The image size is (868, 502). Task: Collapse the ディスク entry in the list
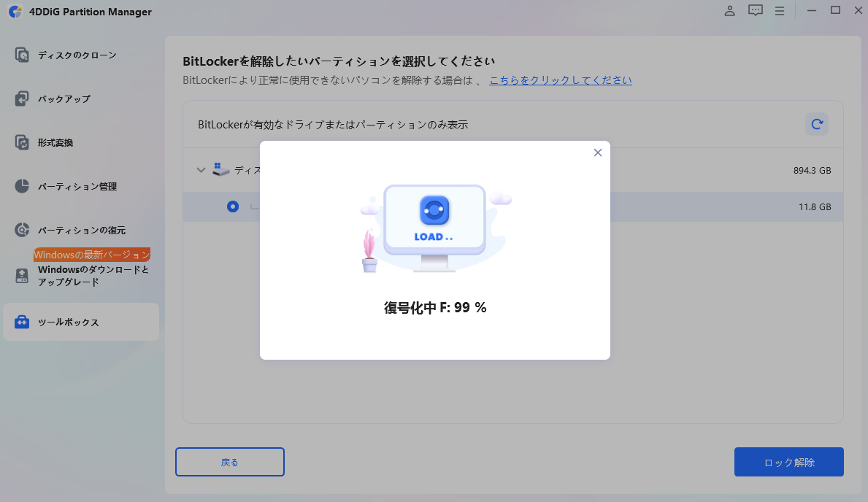click(201, 169)
